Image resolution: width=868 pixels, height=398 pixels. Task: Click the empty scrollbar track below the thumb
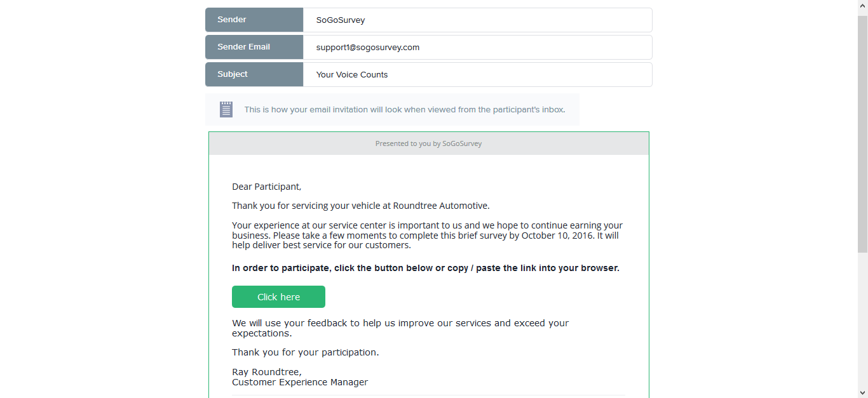pos(862,317)
